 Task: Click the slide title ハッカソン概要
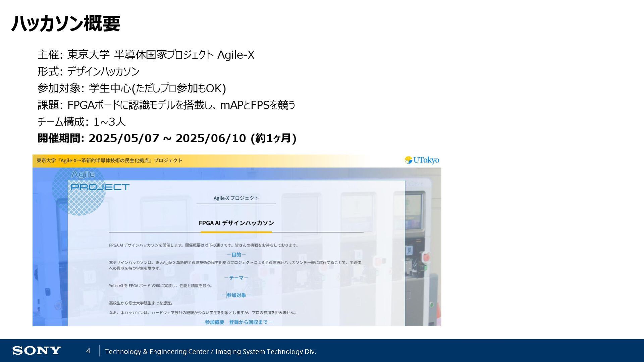point(66,23)
